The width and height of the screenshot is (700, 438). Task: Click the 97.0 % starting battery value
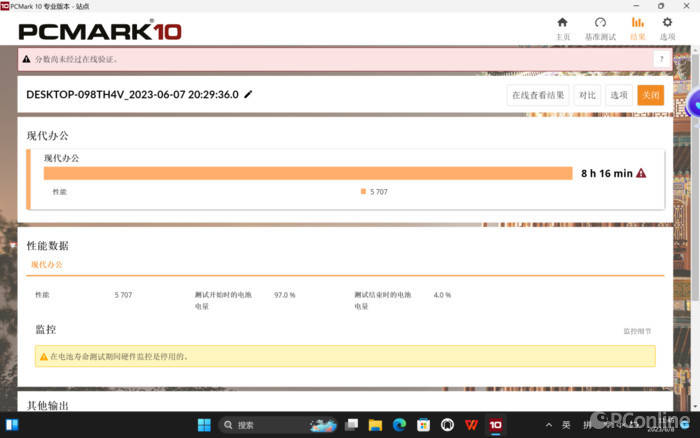click(285, 295)
